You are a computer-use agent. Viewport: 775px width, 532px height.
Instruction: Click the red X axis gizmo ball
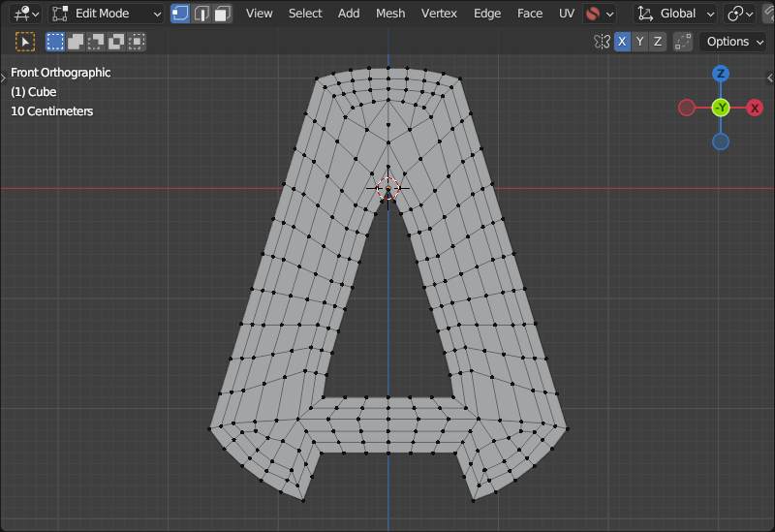[755, 108]
